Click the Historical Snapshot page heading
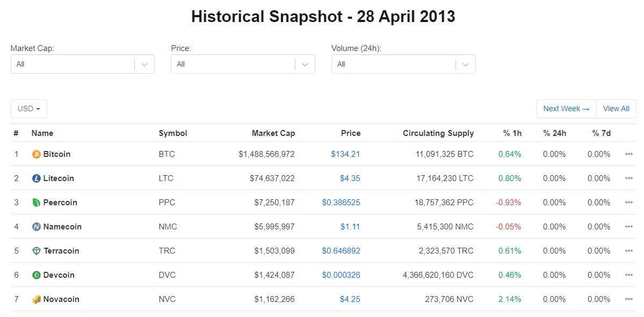The height and width of the screenshot is (317, 644). point(323,17)
